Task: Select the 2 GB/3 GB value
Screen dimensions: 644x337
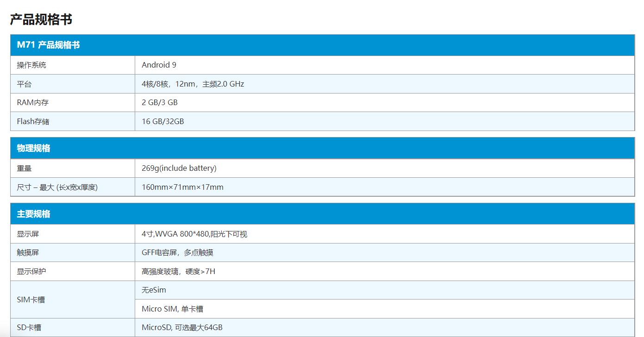Action: point(160,102)
